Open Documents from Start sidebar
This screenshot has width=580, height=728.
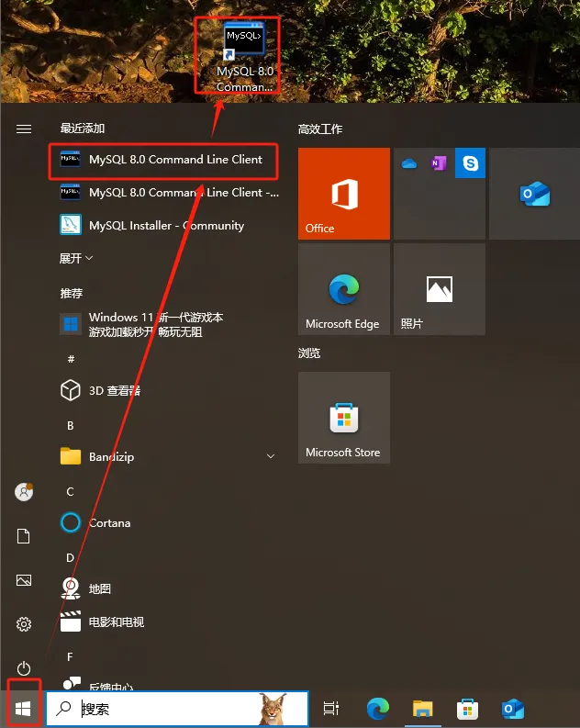[24, 536]
